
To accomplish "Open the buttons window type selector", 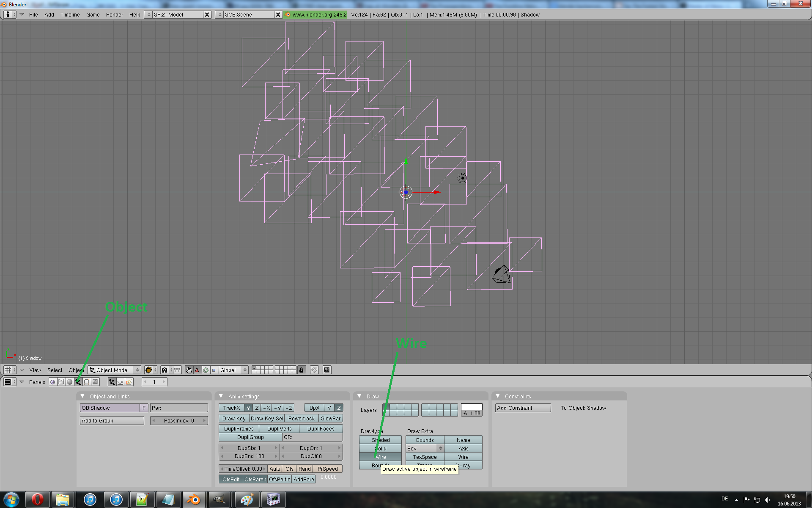I will (9, 382).
